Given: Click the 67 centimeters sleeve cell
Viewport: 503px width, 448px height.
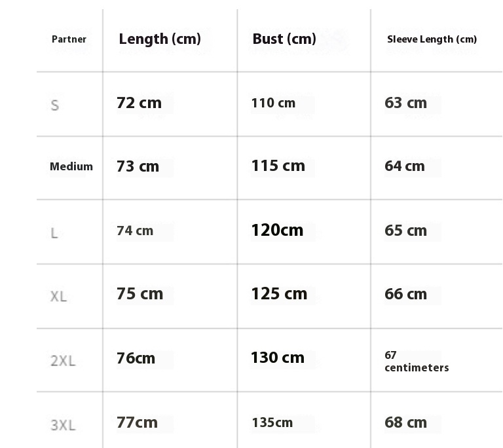Looking at the screenshot, I should point(417,361).
